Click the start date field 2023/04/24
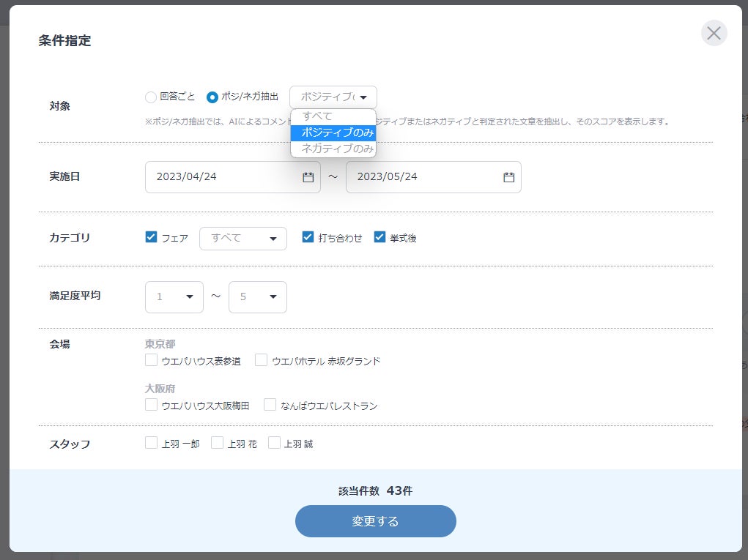The image size is (748, 560). pos(233,177)
